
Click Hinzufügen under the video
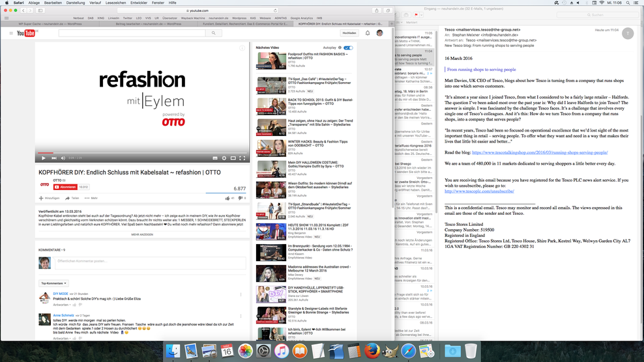point(50,198)
